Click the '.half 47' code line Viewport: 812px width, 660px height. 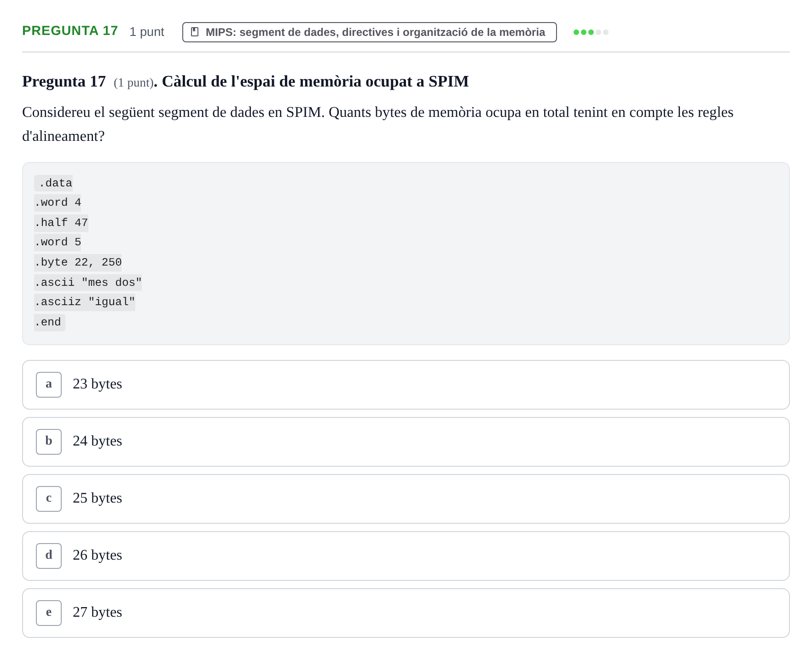(x=61, y=223)
